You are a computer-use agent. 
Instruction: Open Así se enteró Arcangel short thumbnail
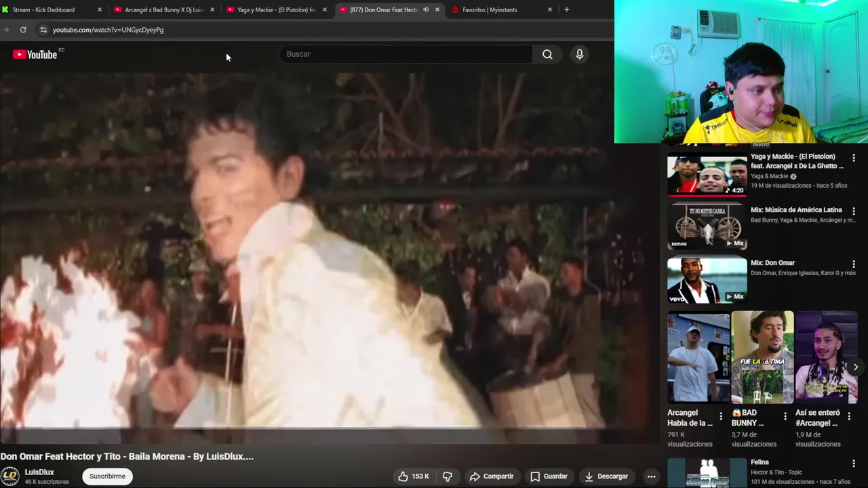pos(827,357)
